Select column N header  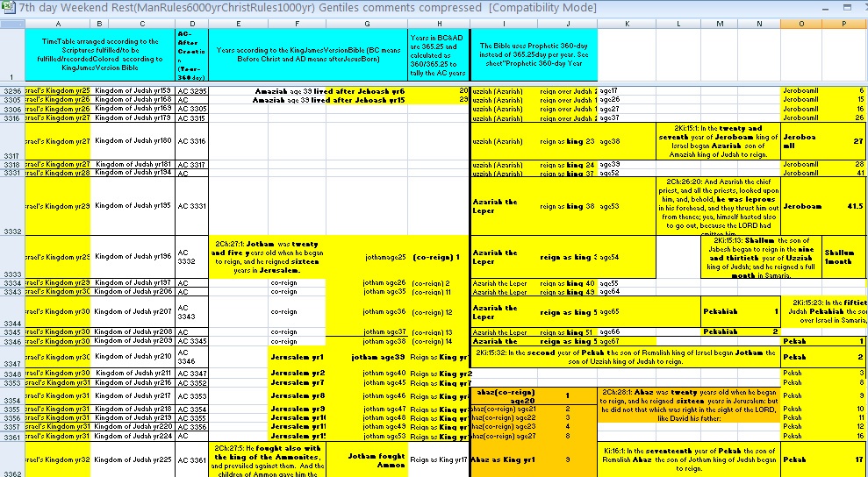point(759,24)
